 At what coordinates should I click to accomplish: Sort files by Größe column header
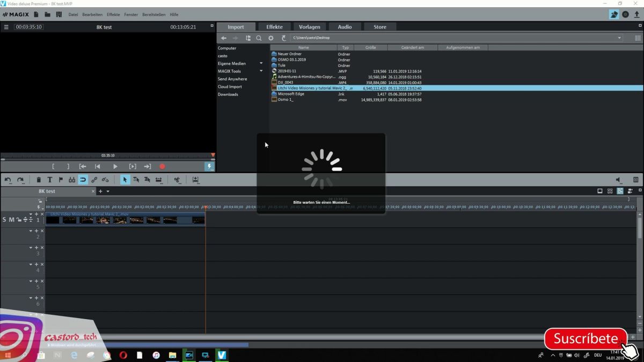370,48
